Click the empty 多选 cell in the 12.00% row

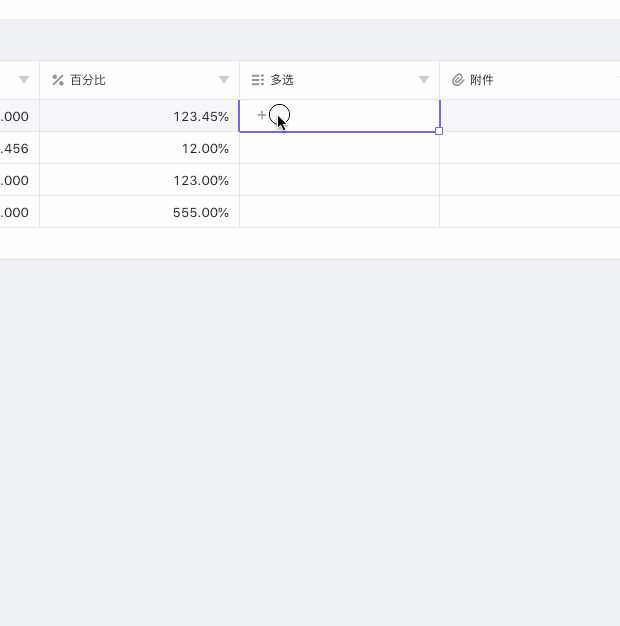tap(340, 148)
